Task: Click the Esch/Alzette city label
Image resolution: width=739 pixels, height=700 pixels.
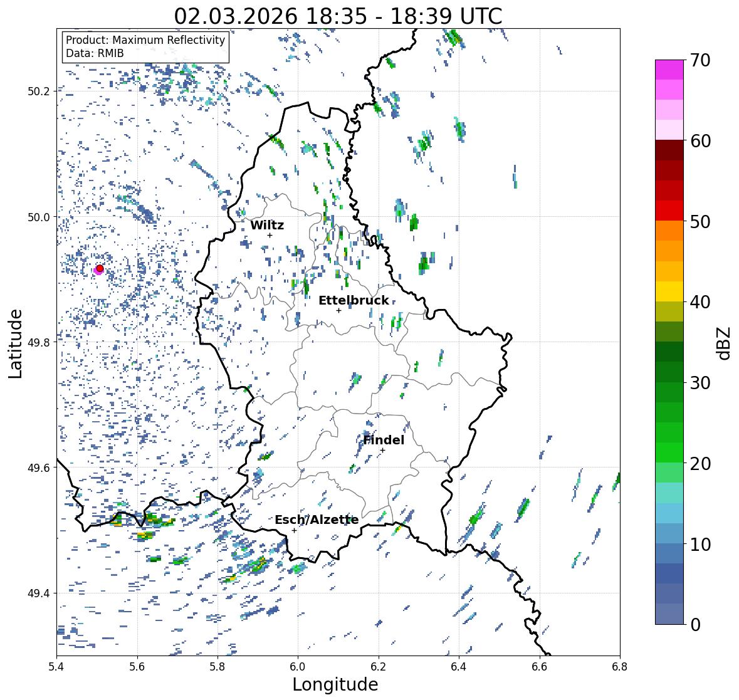Action: pos(317,520)
